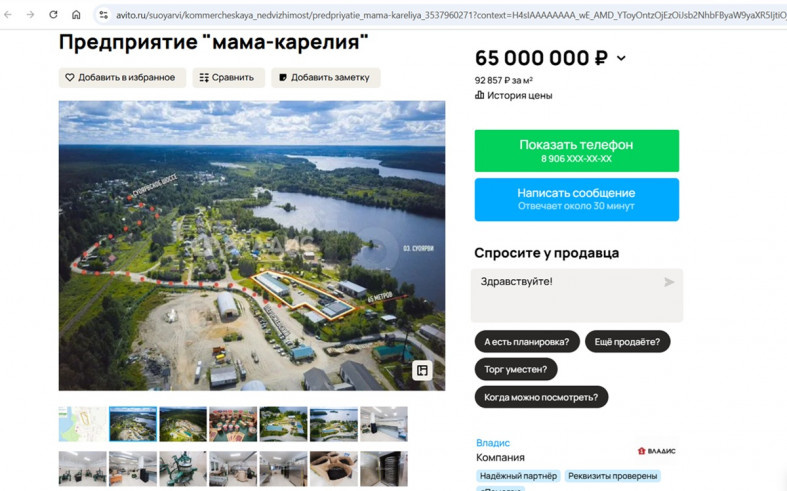Choose the "Торг уместен?" quick question
The height and width of the screenshot is (491, 787).
point(515,369)
